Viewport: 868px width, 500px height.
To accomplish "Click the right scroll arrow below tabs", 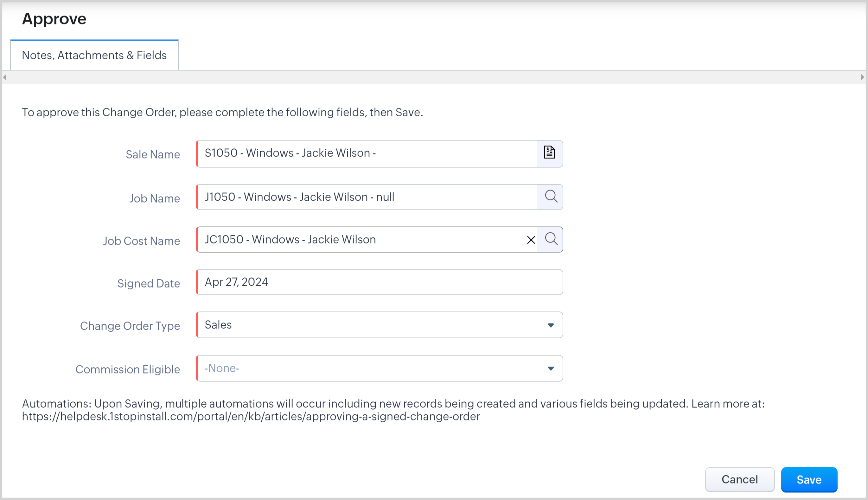I will point(863,77).
